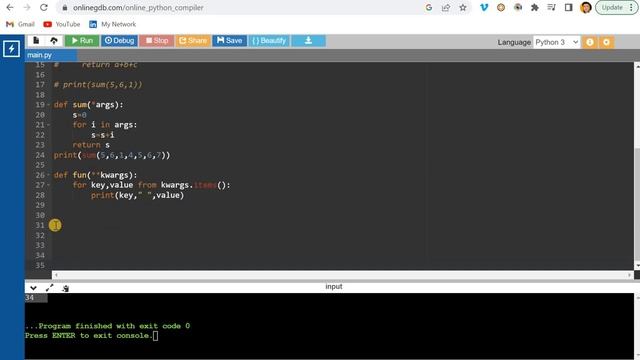
Task: Open the Vimeo extension icon
Action: point(484,7)
